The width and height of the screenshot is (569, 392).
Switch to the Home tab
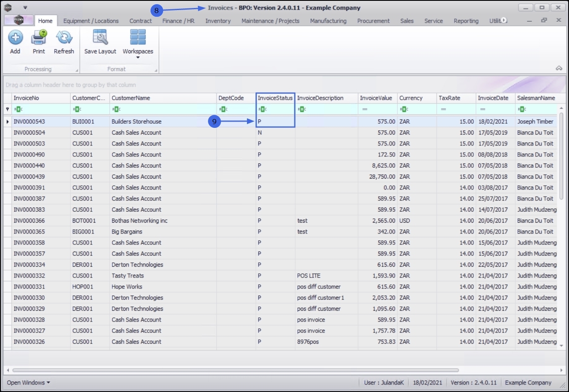pos(45,21)
